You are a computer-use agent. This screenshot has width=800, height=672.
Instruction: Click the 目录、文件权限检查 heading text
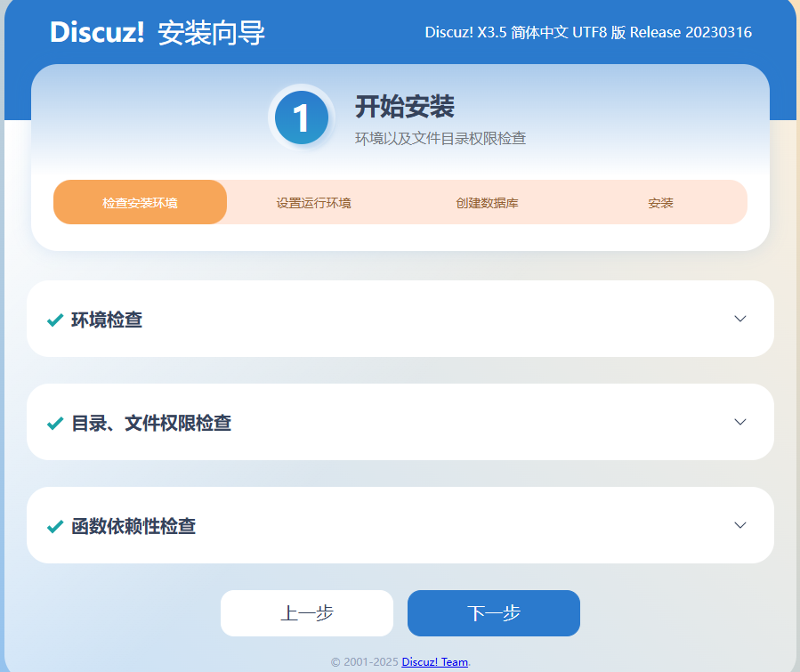click(151, 423)
